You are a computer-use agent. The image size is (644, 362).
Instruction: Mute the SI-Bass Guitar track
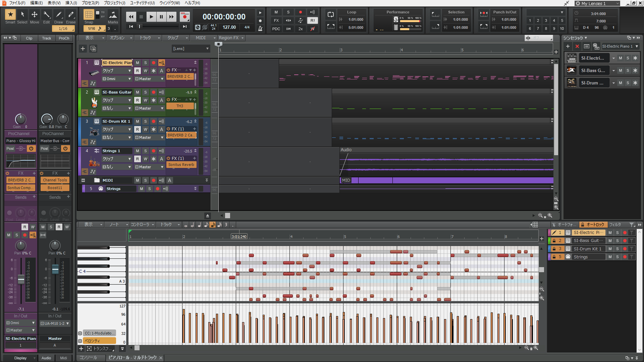(x=137, y=92)
